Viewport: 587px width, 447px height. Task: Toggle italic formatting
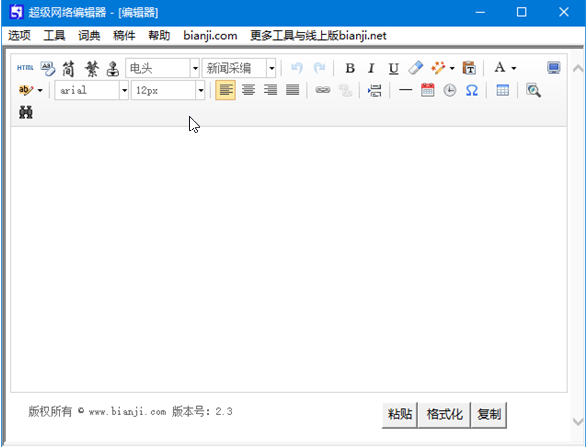click(371, 68)
